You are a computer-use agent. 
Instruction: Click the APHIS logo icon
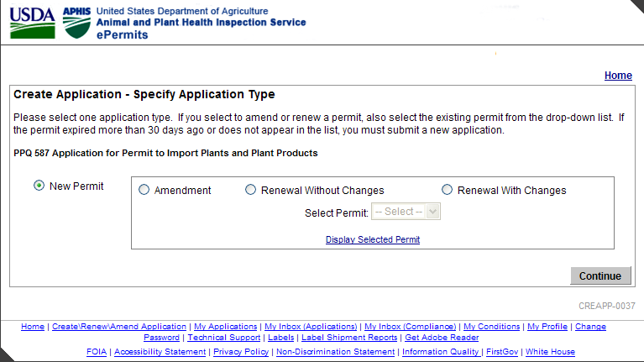[x=77, y=22]
